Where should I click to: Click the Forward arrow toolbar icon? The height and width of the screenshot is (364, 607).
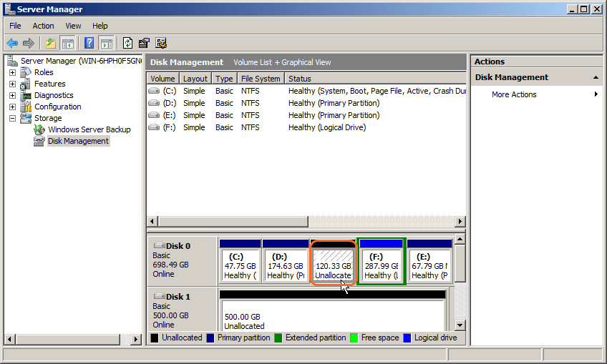coord(29,44)
